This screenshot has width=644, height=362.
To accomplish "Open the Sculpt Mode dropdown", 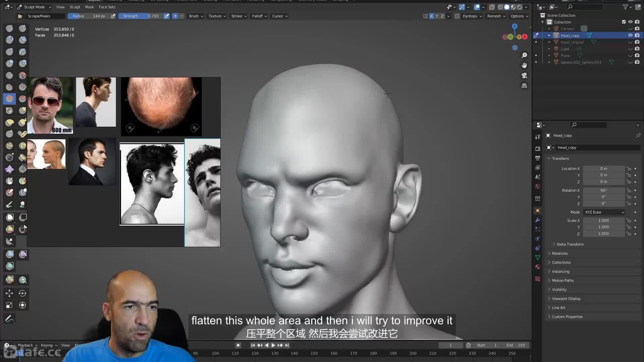I will point(34,7).
